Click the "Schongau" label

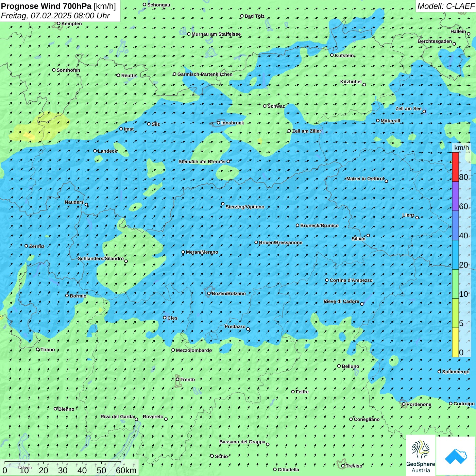tap(159, 5)
